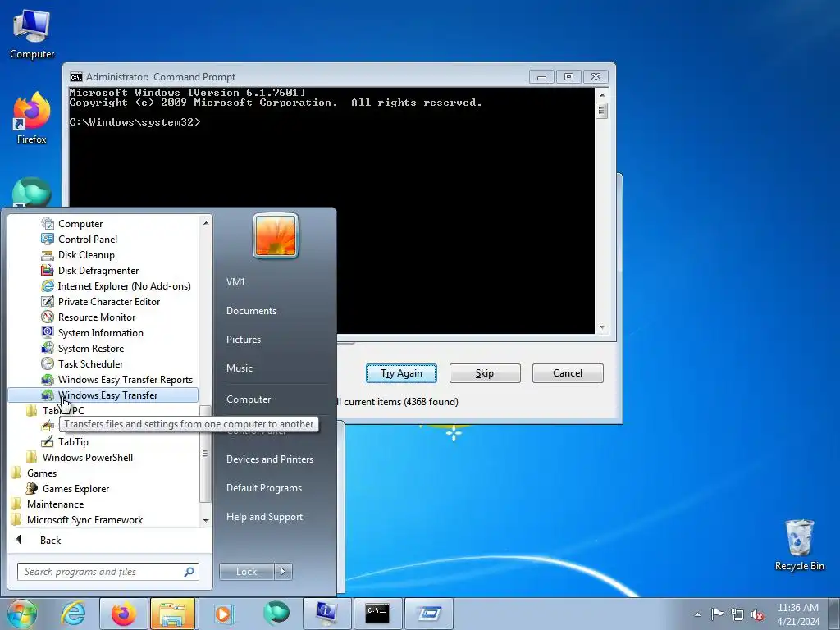The height and width of the screenshot is (630, 840).
Task: Click scroll-down arrow of programs list
Action: [206, 521]
